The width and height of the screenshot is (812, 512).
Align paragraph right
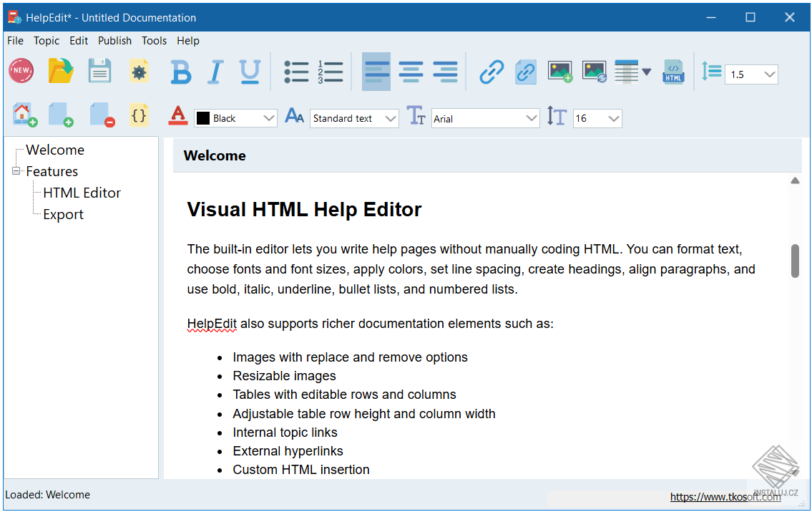click(x=445, y=72)
